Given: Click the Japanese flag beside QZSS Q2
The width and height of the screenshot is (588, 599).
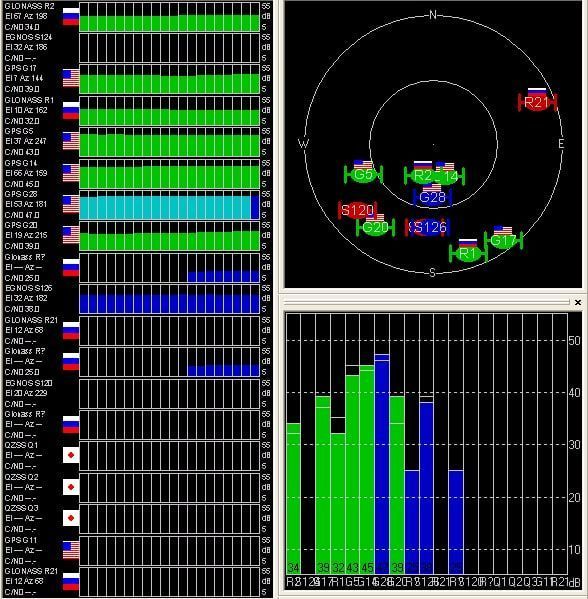Looking at the screenshot, I should [71, 487].
